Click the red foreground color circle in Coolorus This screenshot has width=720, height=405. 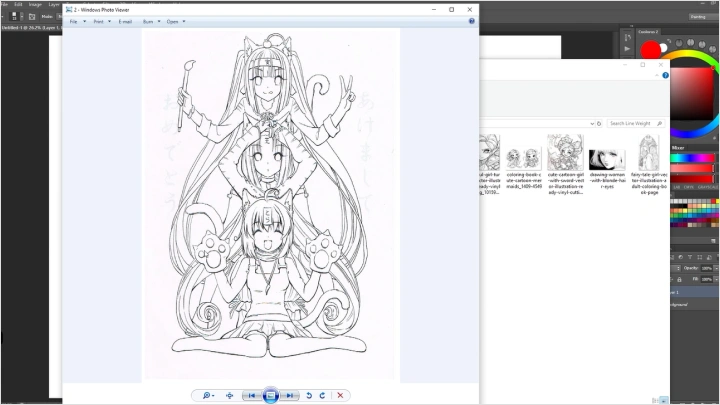(x=650, y=50)
